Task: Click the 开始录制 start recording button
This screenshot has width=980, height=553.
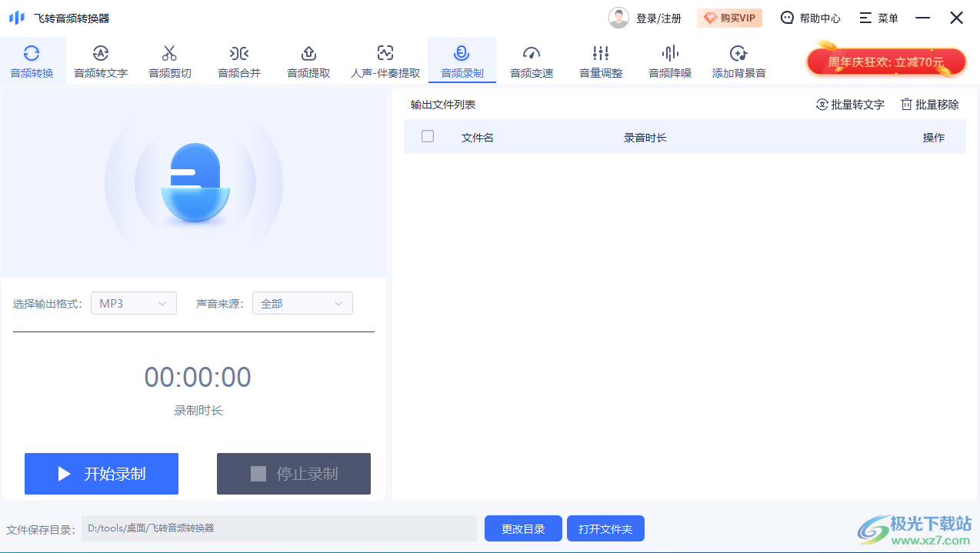Action: (101, 473)
